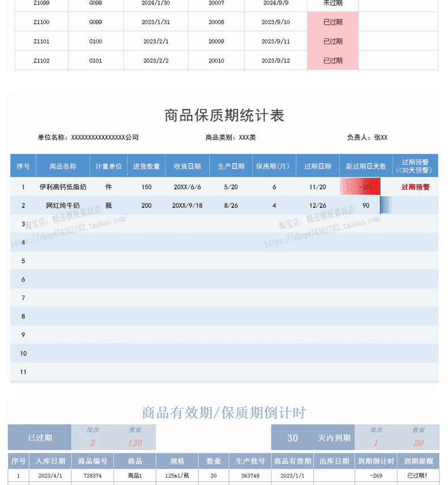Select product 网红纯牛奶
Image resolution: width=448 pixels, height=485 pixels.
pyautogui.click(x=63, y=205)
